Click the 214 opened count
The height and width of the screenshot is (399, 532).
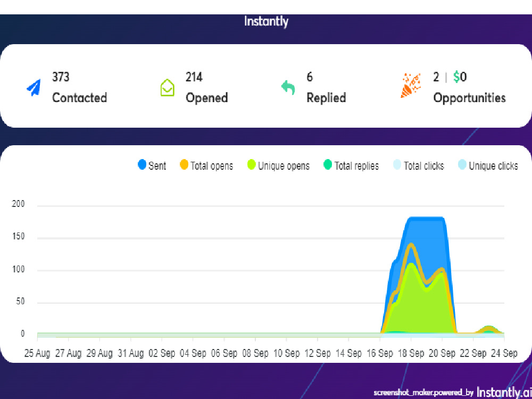point(194,77)
